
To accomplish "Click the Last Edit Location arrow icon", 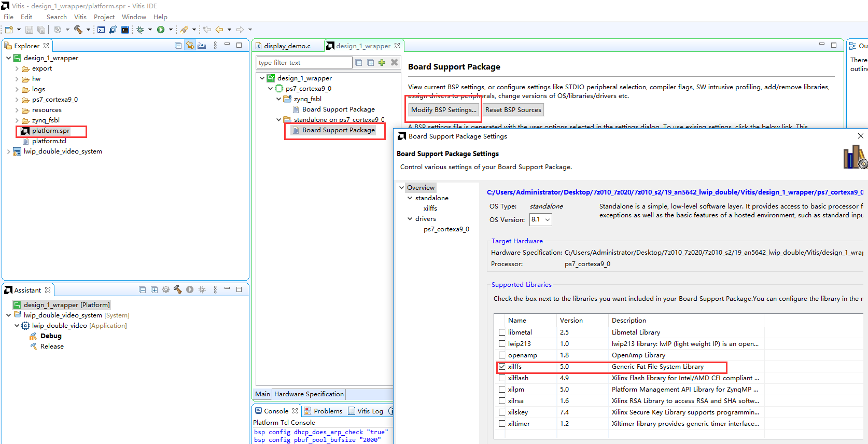I will [x=207, y=30].
